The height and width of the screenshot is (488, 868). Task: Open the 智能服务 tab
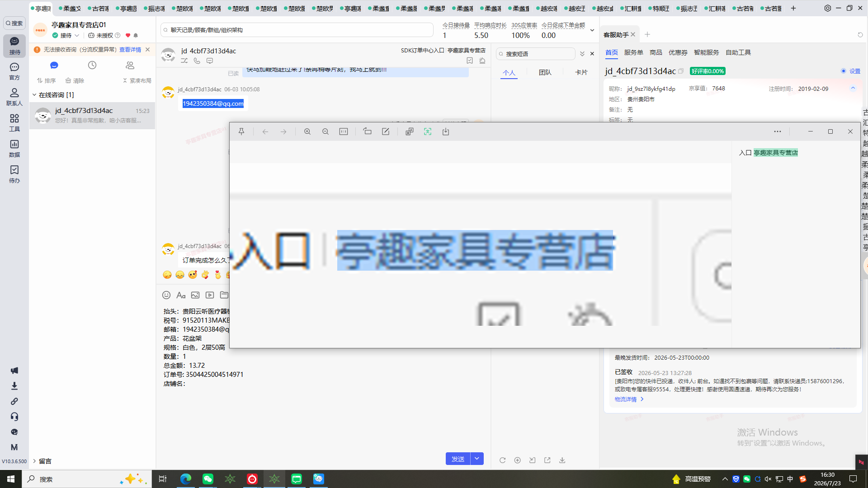click(x=707, y=52)
